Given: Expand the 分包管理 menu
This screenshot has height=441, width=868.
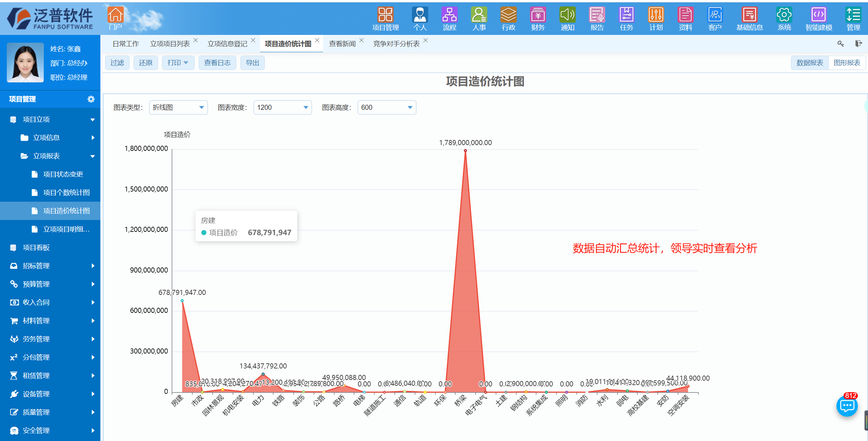Looking at the screenshot, I should point(50,357).
